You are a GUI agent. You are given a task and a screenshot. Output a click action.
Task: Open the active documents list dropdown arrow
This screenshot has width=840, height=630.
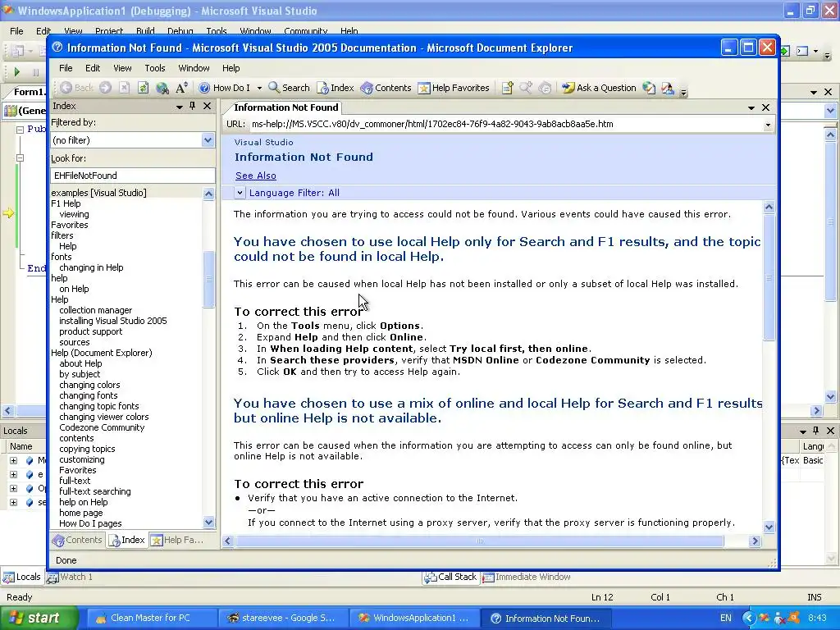click(x=751, y=107)
